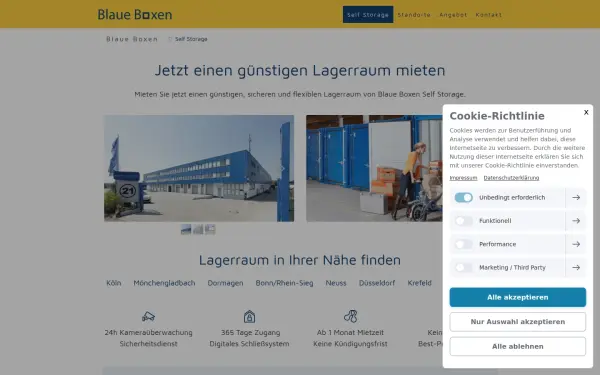This screenshot has width=600, height=375.
Task: Click the Blaue Boxen logo
Action: tap(135, 15)
